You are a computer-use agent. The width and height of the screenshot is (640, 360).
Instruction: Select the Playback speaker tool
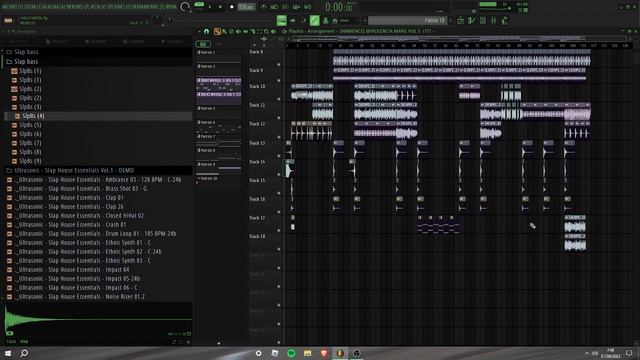[273, 31]
